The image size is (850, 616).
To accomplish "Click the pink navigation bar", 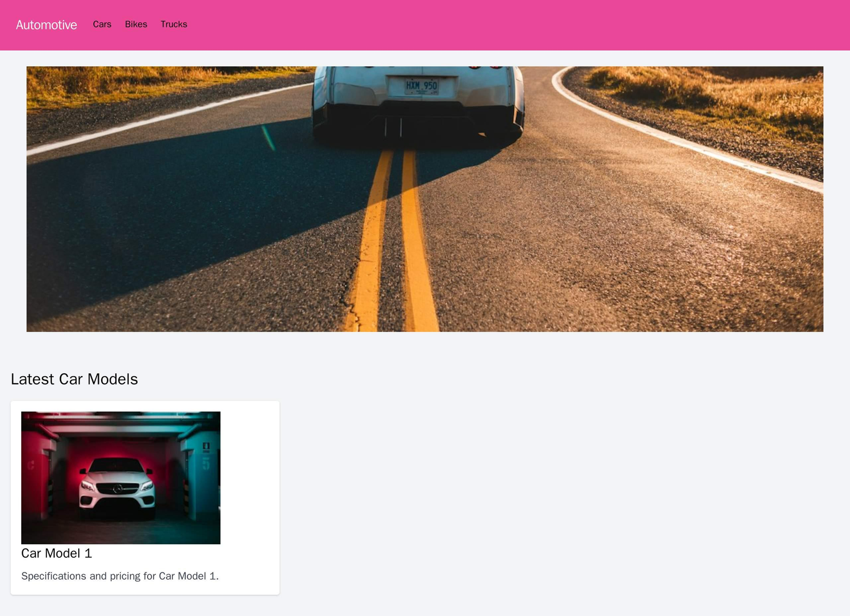I will tap(424, 25).
